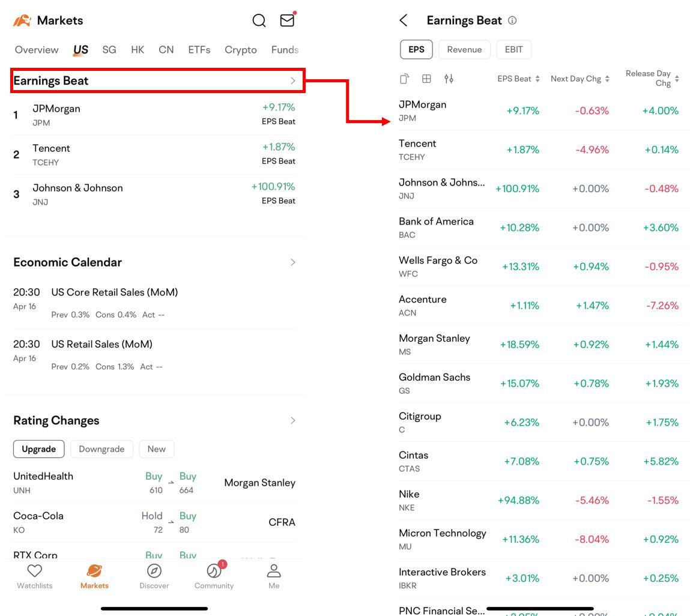Open Interactive Brokers IBKR row
Screen dimensions: 690x616
point(540,578)
